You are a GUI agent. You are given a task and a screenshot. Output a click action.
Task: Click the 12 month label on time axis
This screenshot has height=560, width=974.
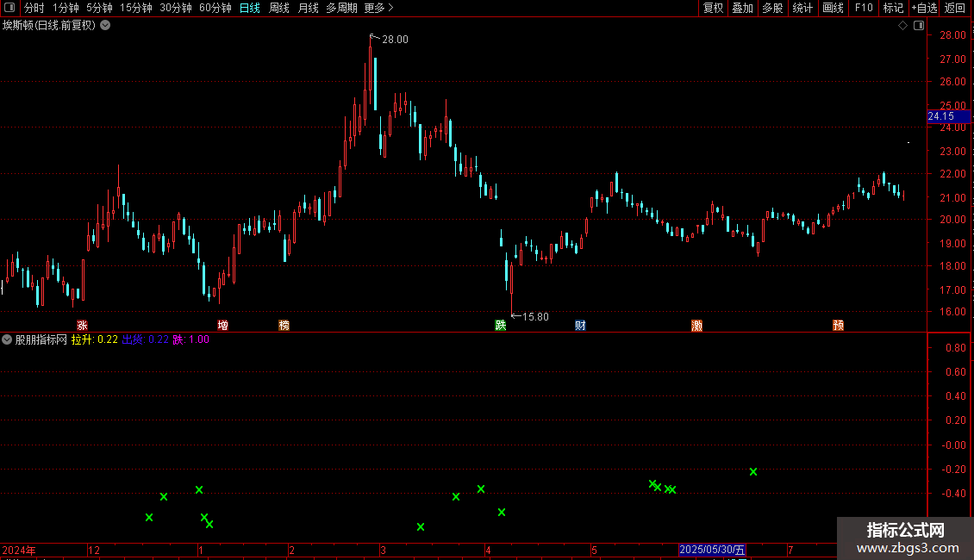[94, 550]
